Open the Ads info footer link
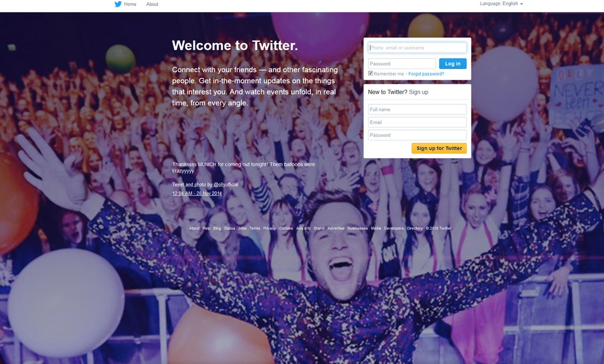This screenshot has height=364, width=604. coord(304,228)
